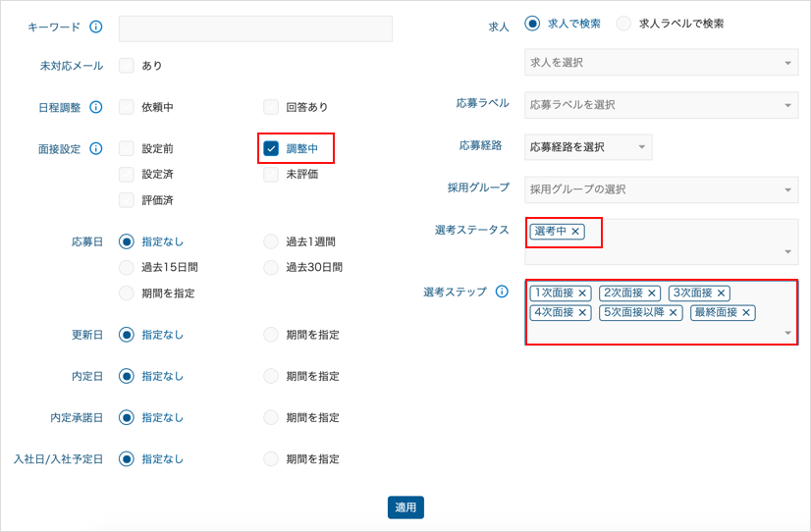Focus the キーワード search field
811x532 pixels.
pos(255,28)
